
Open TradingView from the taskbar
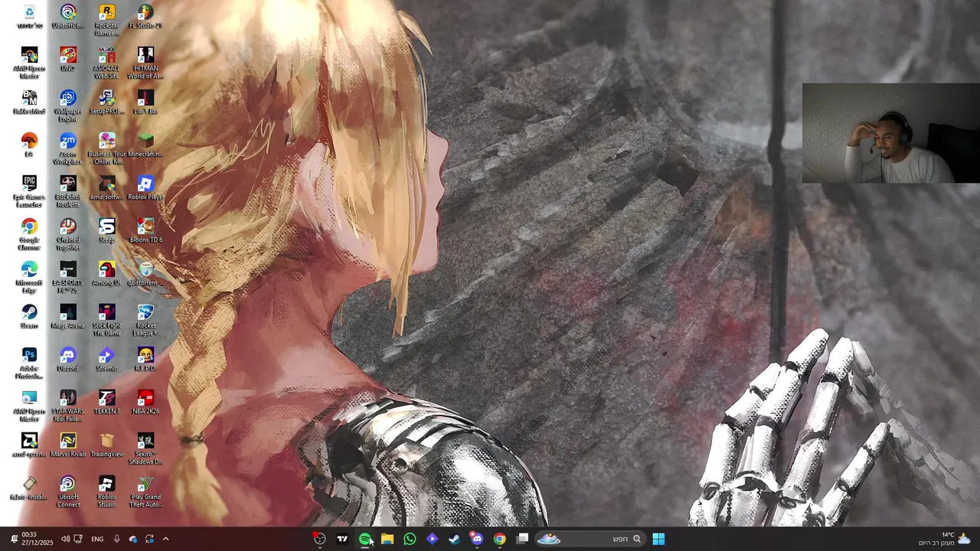342,539
